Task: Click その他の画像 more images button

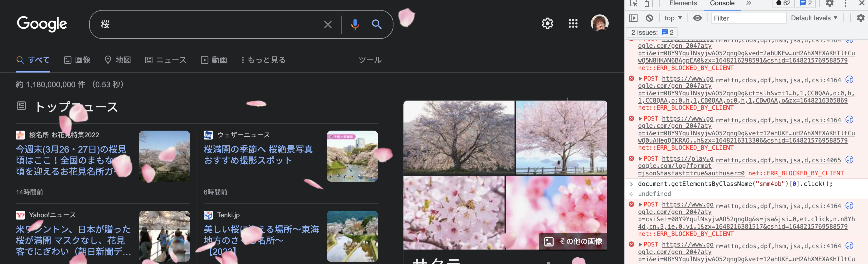Action: [573, 241]
